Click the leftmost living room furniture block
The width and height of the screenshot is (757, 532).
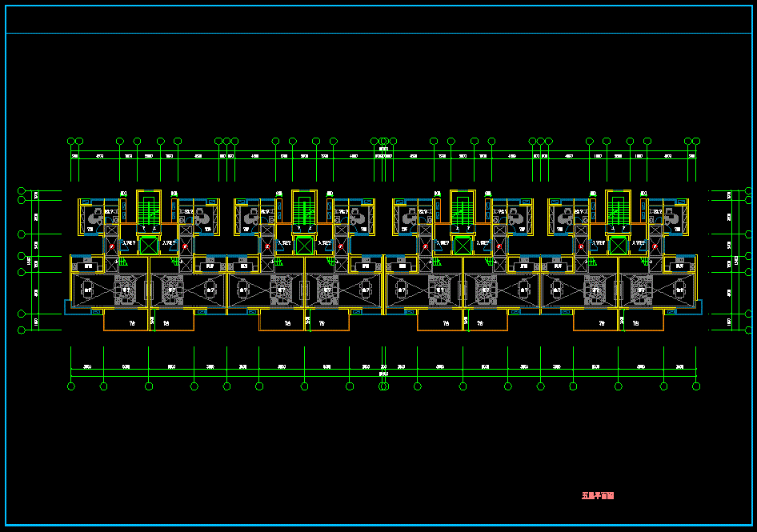tap(126, 290)
